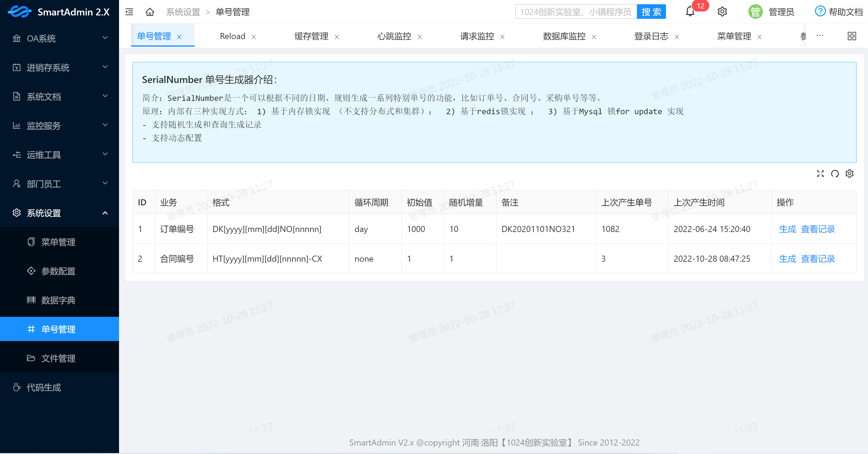
Task: Close the Reload tab
Action: (254, 37)
